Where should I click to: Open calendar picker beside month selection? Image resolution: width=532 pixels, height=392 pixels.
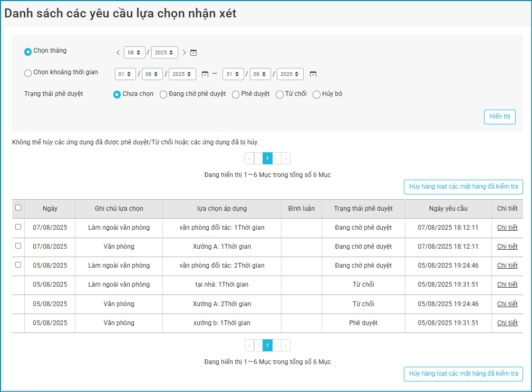pyautogui.click(x=194, y=53)
